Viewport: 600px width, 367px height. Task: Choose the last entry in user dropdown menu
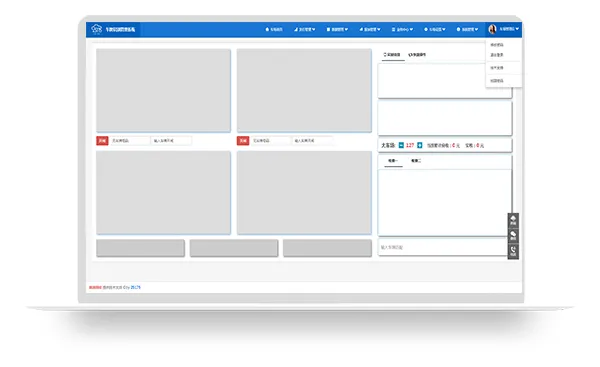coord(497,81)
